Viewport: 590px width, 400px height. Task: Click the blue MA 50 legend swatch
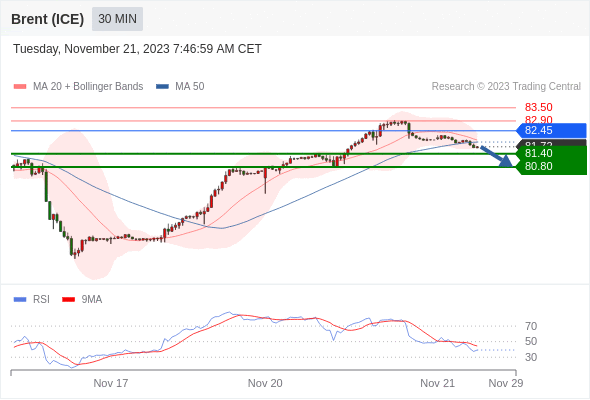(x=162, y=87)
